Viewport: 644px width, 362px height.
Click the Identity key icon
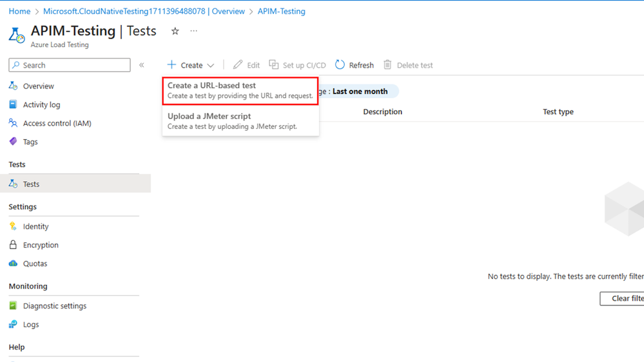tap(13, 226)
